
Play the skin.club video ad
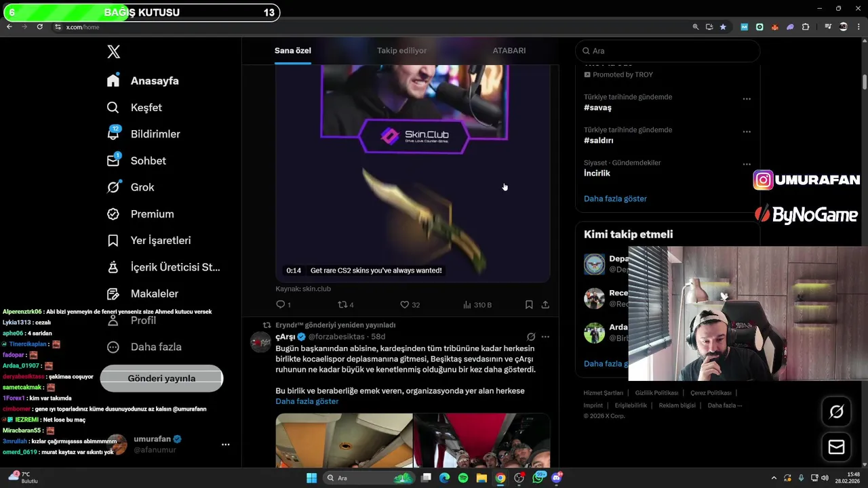[413, 173]
